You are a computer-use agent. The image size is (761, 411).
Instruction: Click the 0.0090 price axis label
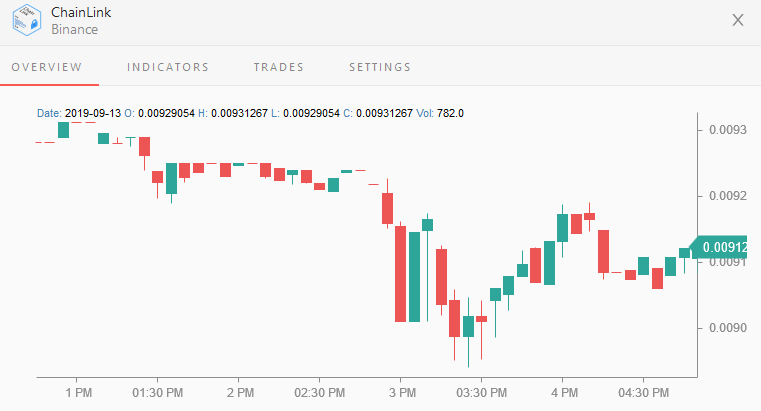point(728,328)
